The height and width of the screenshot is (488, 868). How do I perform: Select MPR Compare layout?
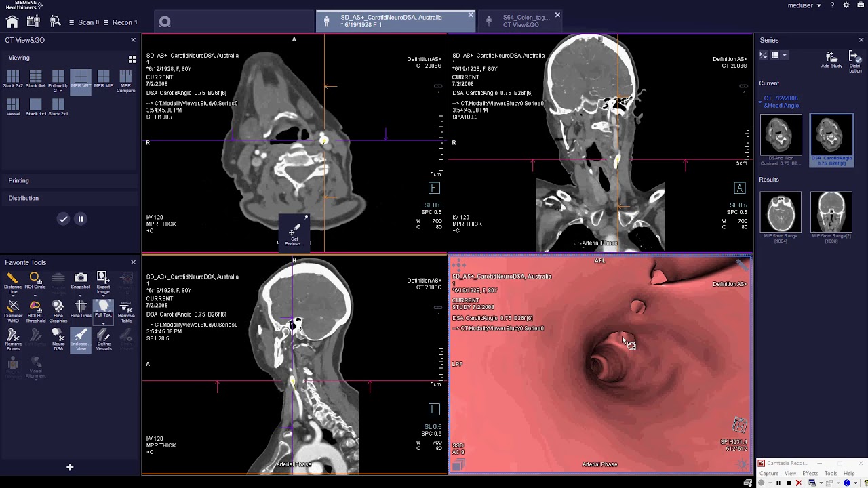(x=125, y=81)
